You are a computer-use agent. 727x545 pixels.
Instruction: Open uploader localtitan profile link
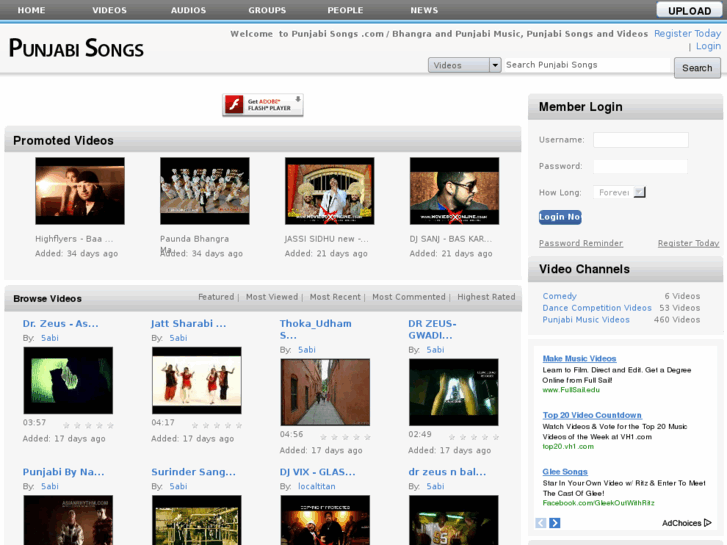(316, 486)
